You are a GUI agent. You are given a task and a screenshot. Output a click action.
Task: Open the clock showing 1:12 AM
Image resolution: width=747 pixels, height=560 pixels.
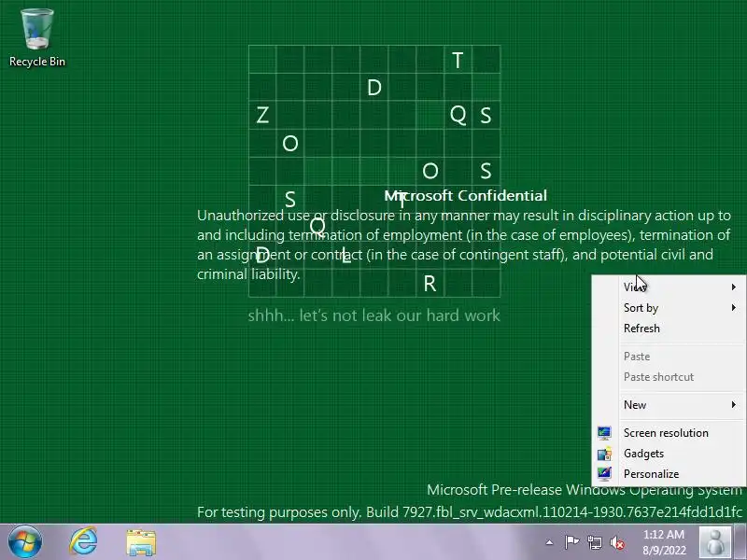point(664,542)
